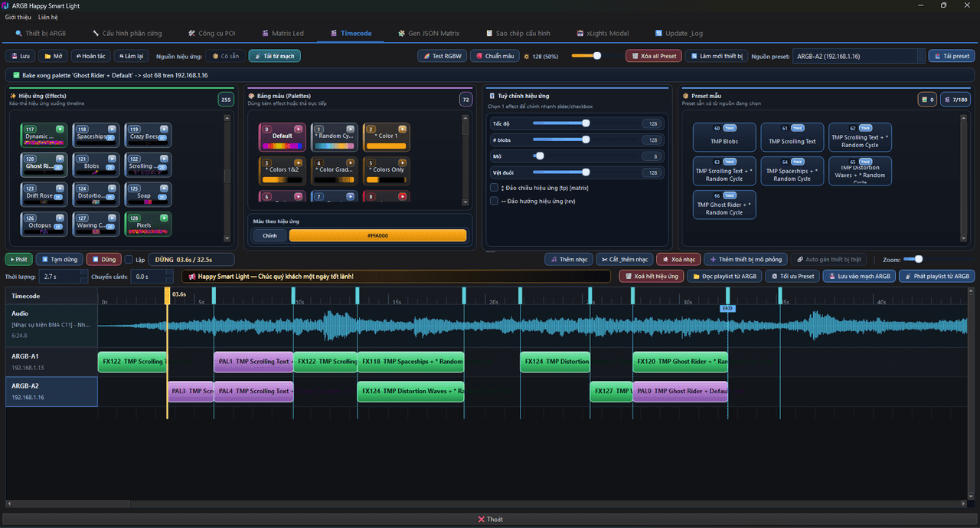Enable Lặp loop checkbox
Viewport: 980px width, 528px height.
(129, 260)
